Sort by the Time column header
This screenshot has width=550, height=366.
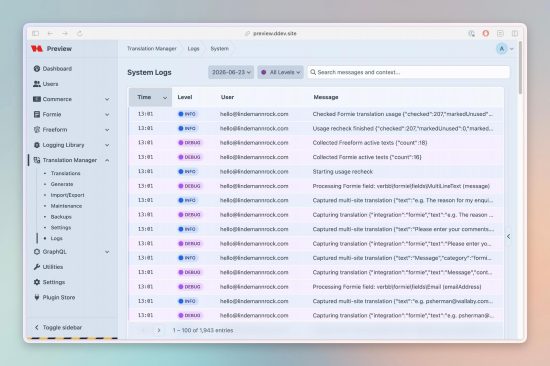point(150,97)
